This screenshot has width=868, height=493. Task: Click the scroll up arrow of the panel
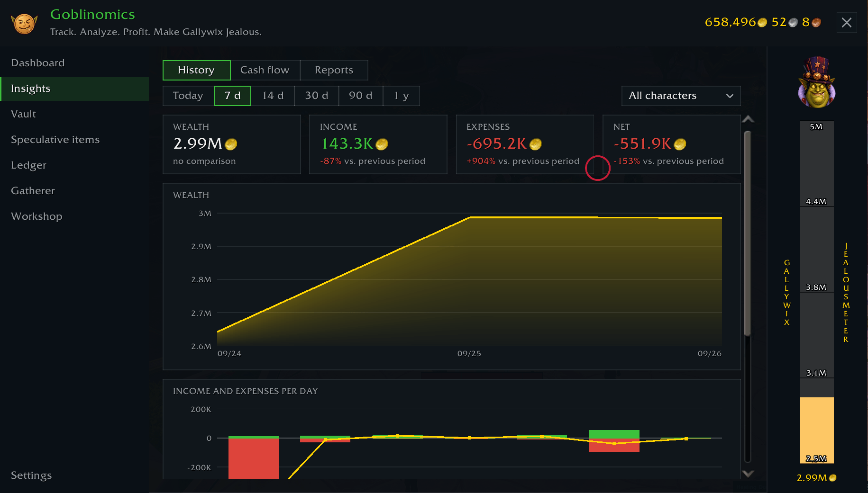pos(748,119)
